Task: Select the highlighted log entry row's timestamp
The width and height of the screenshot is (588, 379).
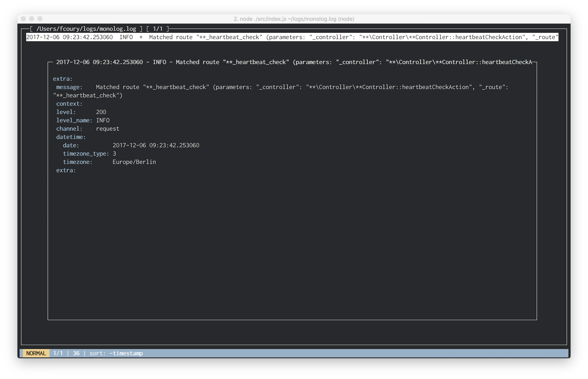Action: pos(69,37)
